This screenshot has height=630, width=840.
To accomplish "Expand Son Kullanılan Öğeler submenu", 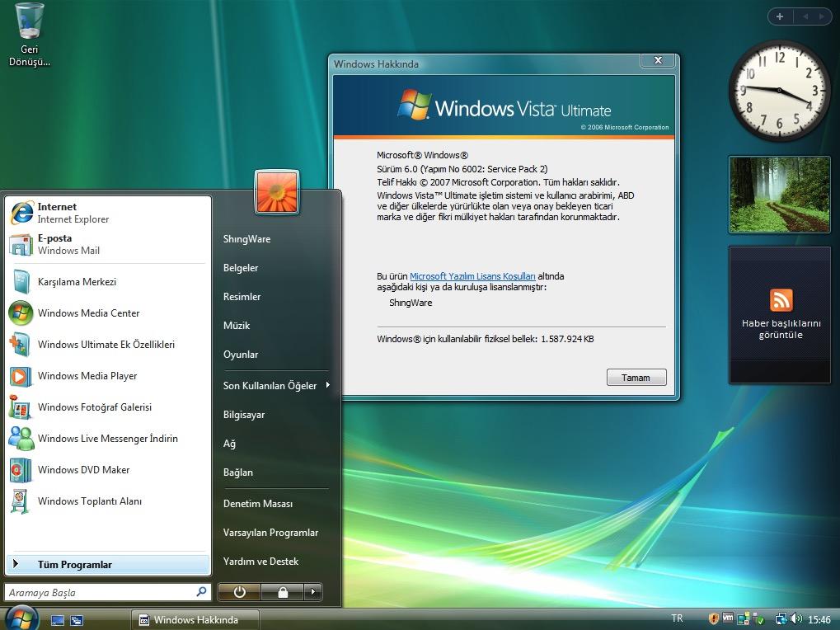I will click(276, 386).
